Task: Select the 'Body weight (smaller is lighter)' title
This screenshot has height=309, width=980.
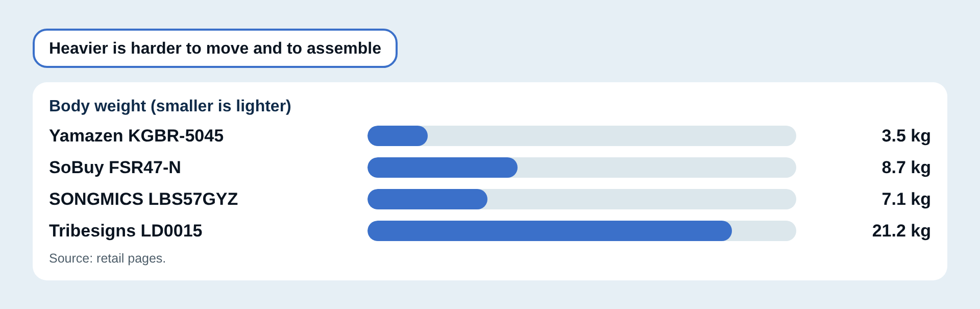Action: click(x=170, y=106)
